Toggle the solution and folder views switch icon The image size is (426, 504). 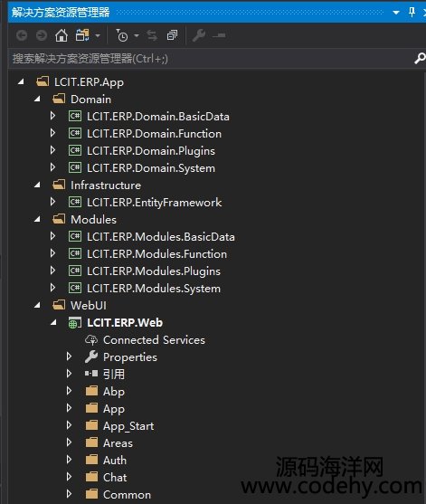click(82, 35)
